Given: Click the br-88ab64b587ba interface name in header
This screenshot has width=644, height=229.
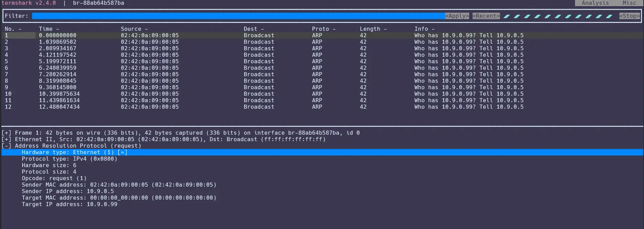Looking at the screenshot, I should (99, 3).
